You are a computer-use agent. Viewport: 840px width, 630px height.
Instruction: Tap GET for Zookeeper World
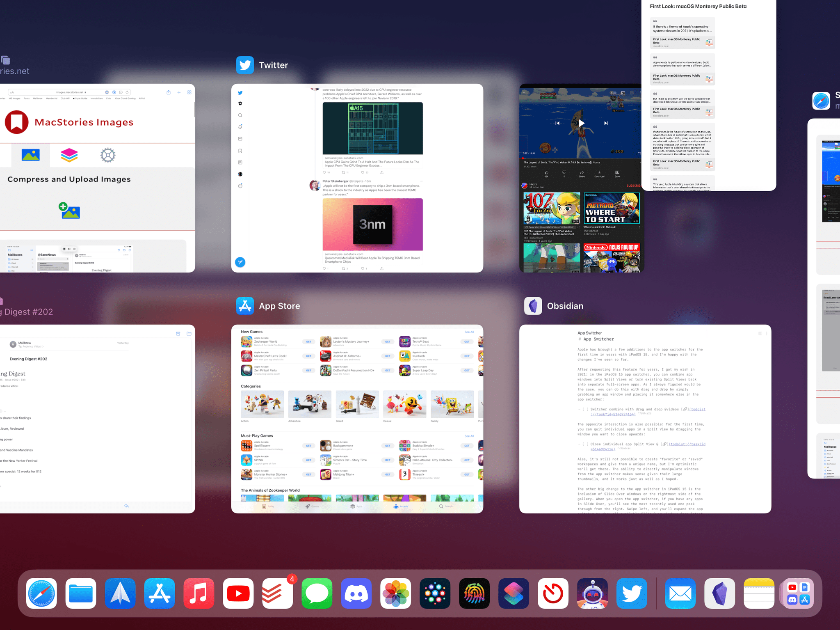(308, 342)
